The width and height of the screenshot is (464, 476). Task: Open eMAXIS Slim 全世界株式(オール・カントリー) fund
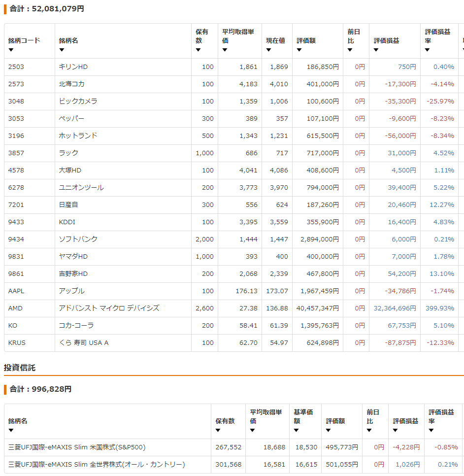[97, 465]
